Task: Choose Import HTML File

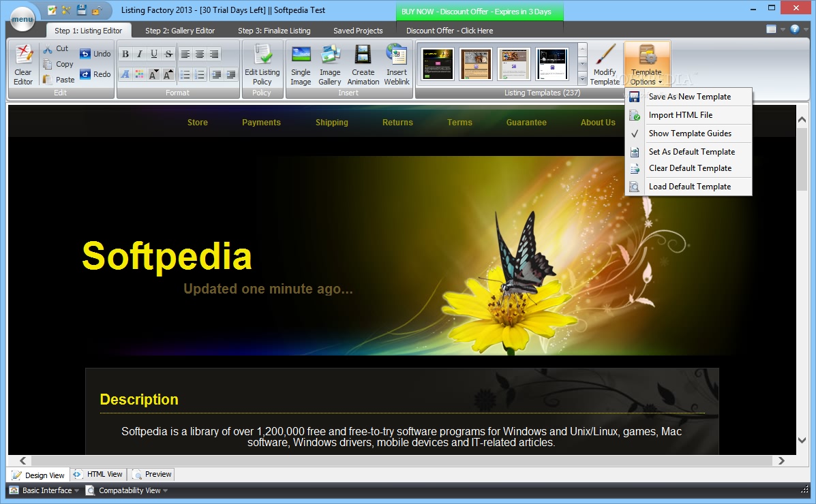Action: click(x=689, y=115)
